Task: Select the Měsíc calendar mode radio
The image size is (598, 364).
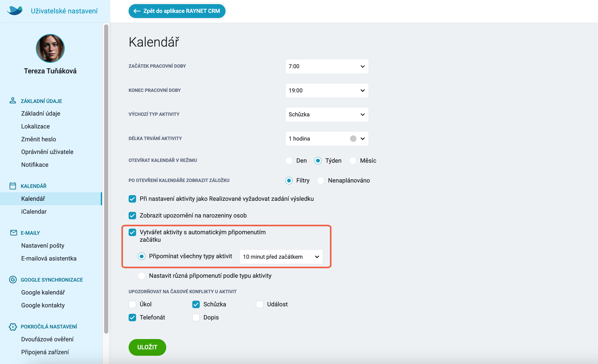Action: [353, 161]
